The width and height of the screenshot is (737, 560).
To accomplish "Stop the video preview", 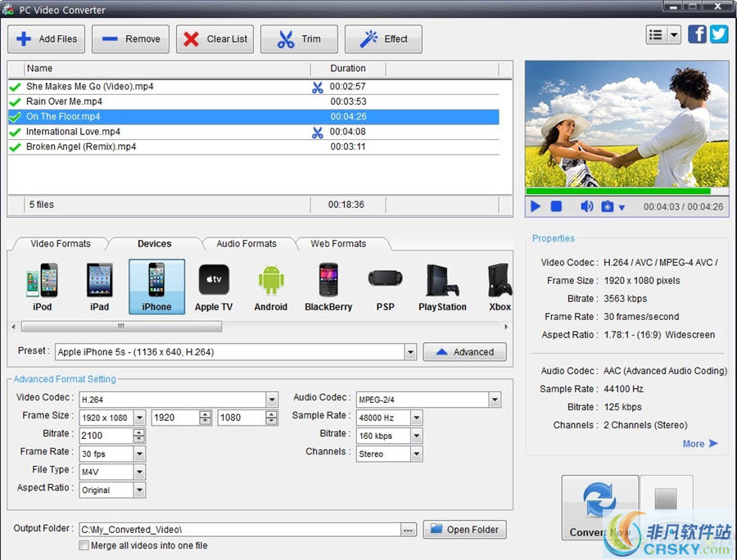I will 556,206.
